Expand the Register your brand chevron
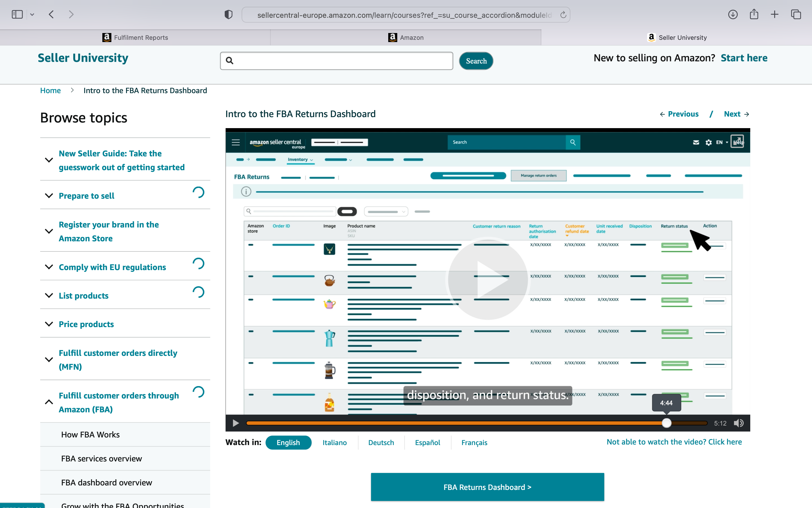Viewport: 812px width, 508px height. point(49,231)
